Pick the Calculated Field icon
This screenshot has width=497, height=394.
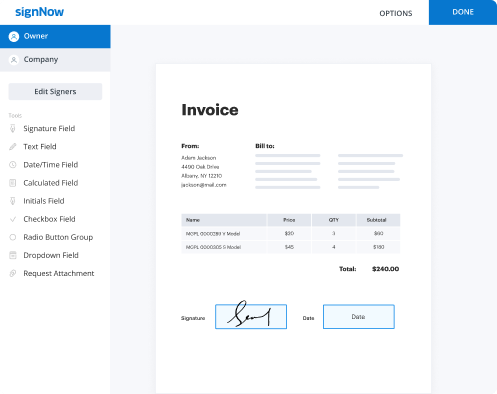(13, 183)
